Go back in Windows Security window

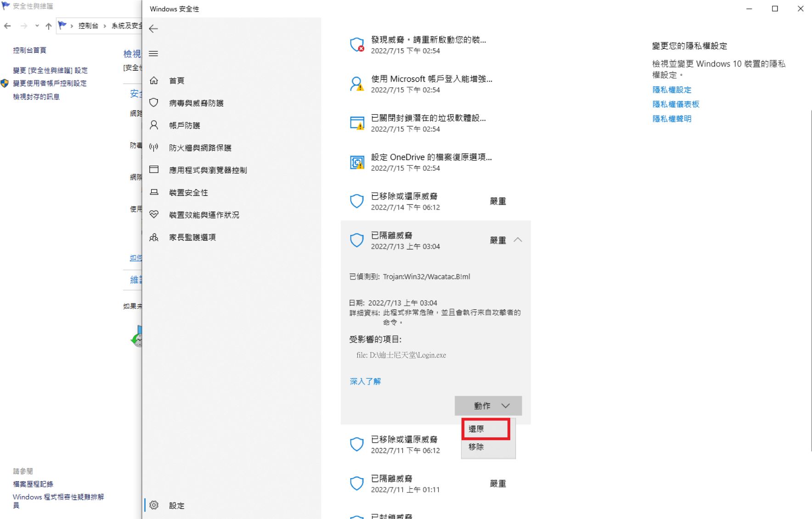coord(153,28)
